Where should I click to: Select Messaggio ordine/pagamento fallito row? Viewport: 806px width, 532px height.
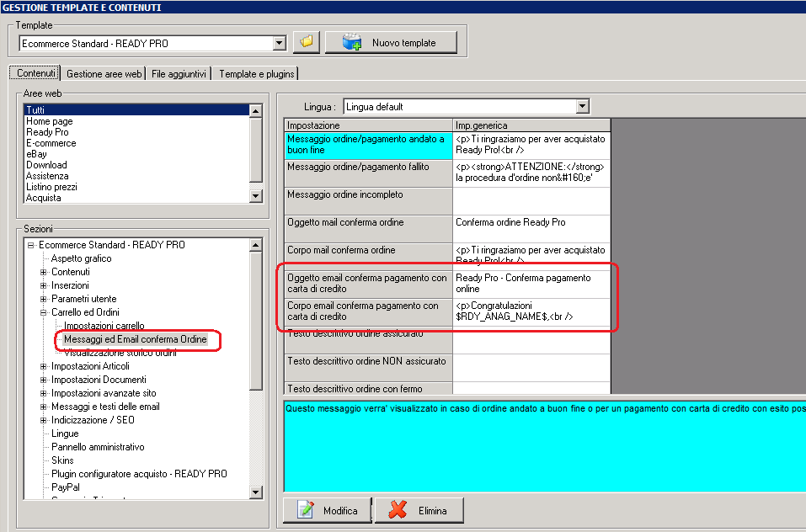(x=368, y=173)
